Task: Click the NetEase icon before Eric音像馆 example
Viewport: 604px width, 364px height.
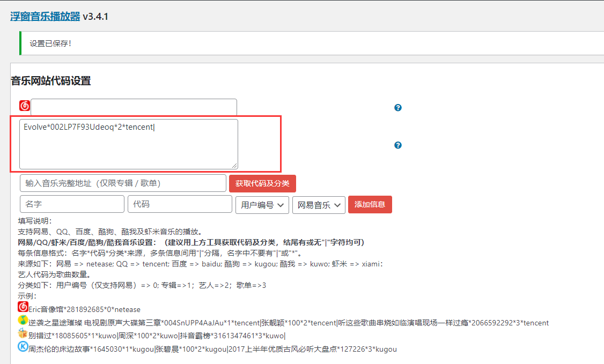Action: click(23, 308)
